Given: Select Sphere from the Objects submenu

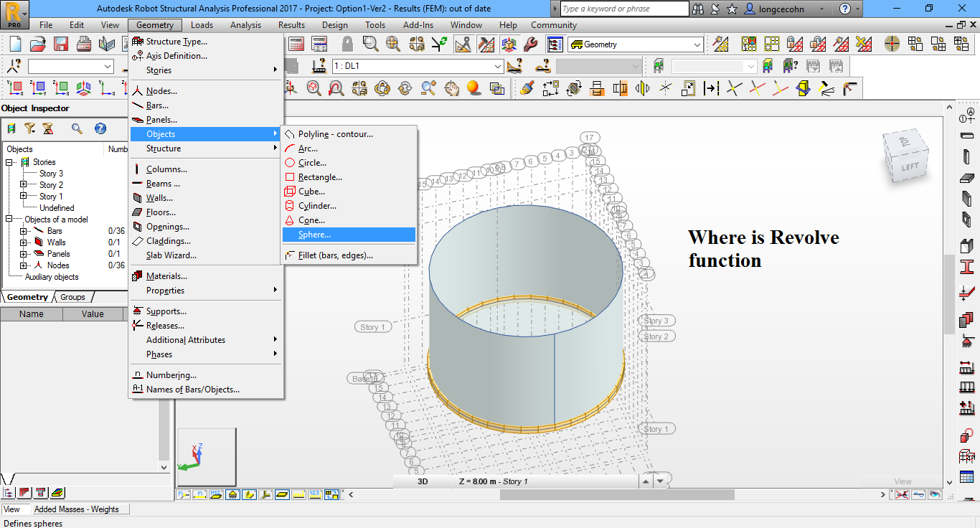Looking at the screenshot, I should [313, 234].
